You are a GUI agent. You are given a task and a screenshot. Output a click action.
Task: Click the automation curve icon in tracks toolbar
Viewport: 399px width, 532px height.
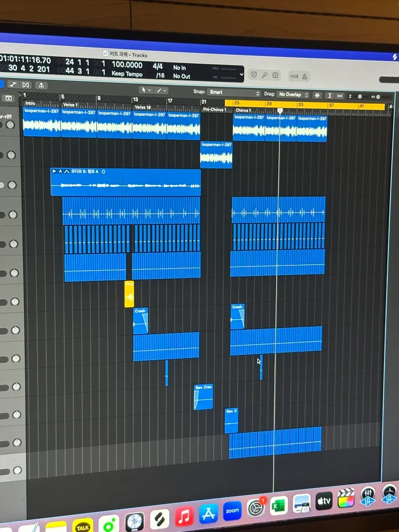[13, 85]
